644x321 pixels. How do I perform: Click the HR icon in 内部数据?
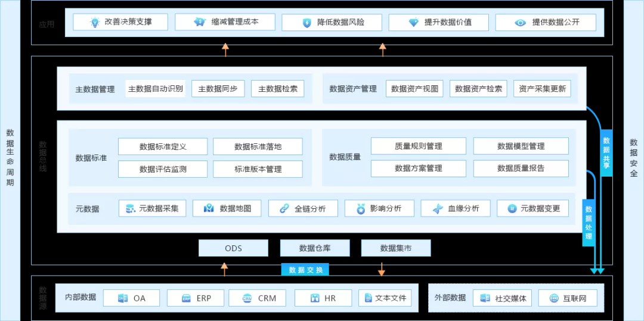[x=314, y=298]
